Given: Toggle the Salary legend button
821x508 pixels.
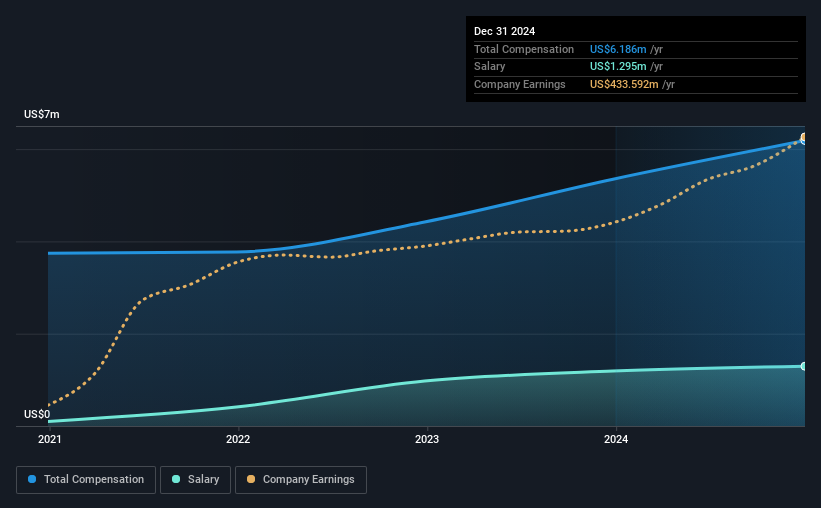Looking at the screenshot, I should [x=195, y=480].
